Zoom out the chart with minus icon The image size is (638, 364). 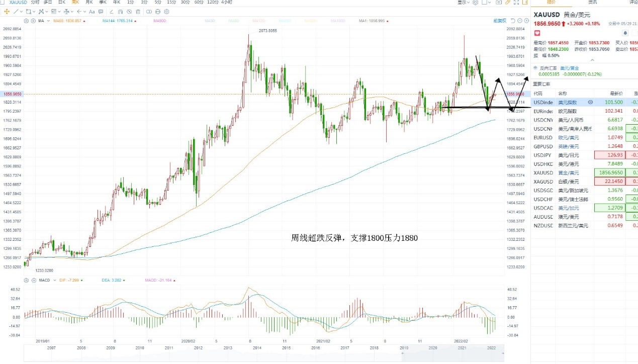pos(520,21)
